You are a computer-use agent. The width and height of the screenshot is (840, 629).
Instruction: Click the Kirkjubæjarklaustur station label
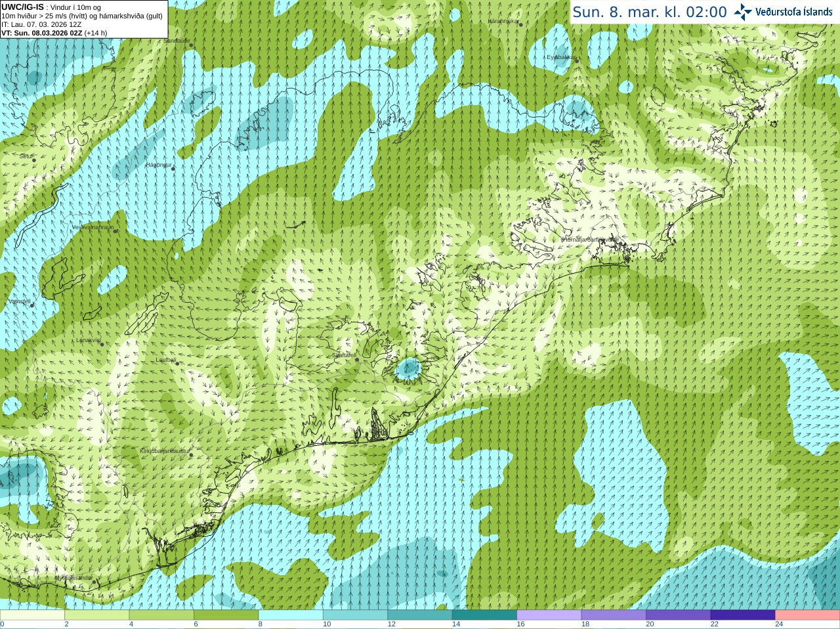(165, 451)
